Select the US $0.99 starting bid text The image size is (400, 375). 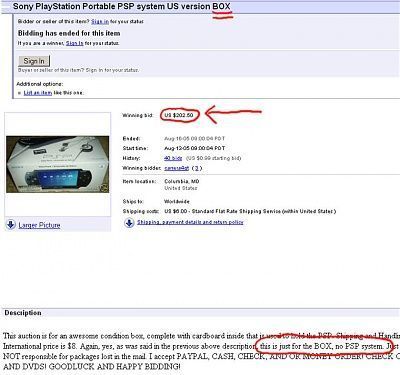(x=213, y=158)
